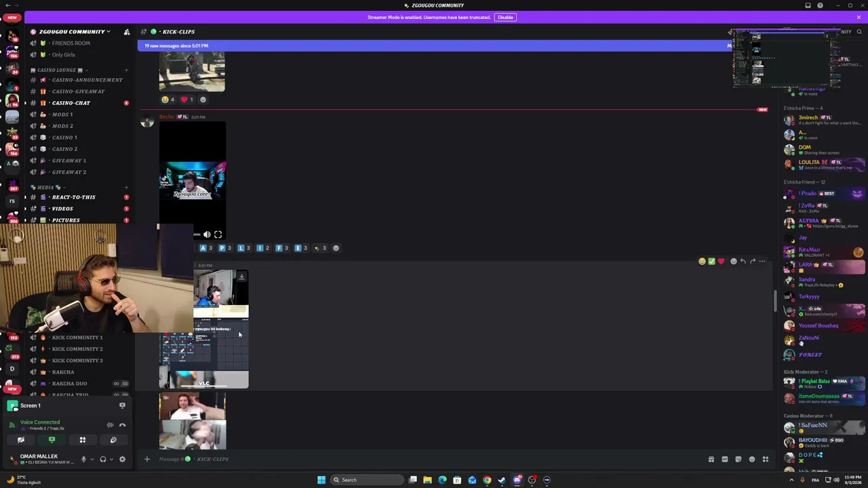The width and height of the screenshot is (868, 488).
Task: Add reaction to the hovered message
Action: (733, 261)
